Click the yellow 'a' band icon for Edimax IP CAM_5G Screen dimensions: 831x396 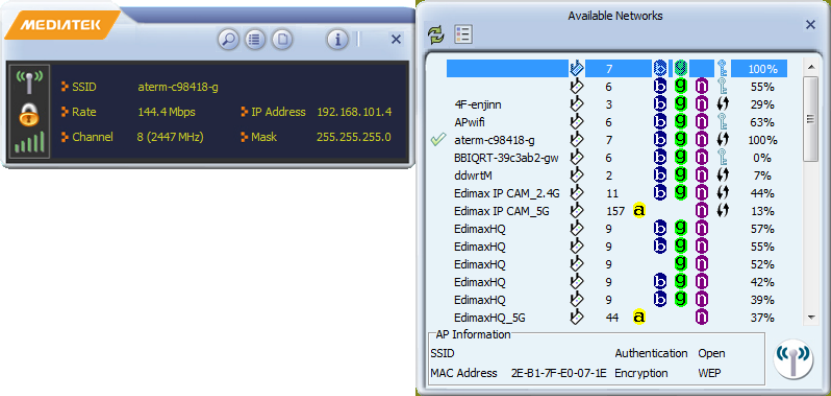(639, 211)
